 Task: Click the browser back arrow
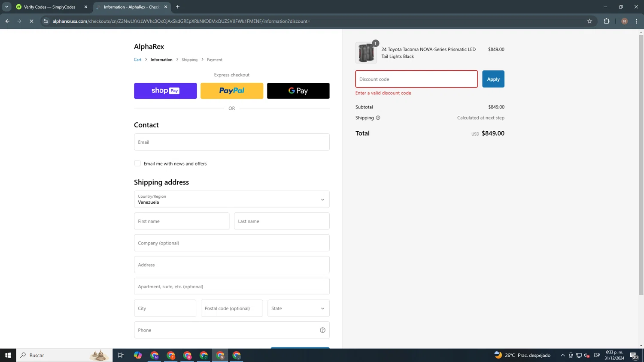pyautogui.click(x=7, y=21)
